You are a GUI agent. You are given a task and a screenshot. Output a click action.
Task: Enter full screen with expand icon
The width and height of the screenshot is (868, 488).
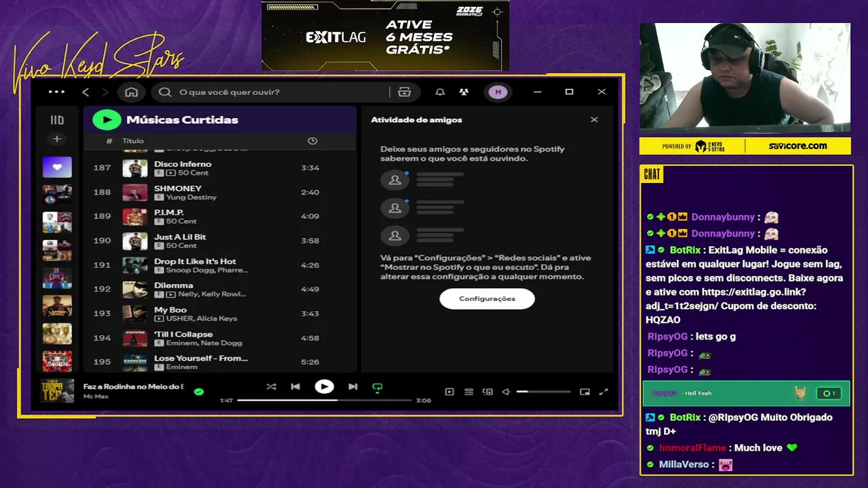(x=604, y=392)
